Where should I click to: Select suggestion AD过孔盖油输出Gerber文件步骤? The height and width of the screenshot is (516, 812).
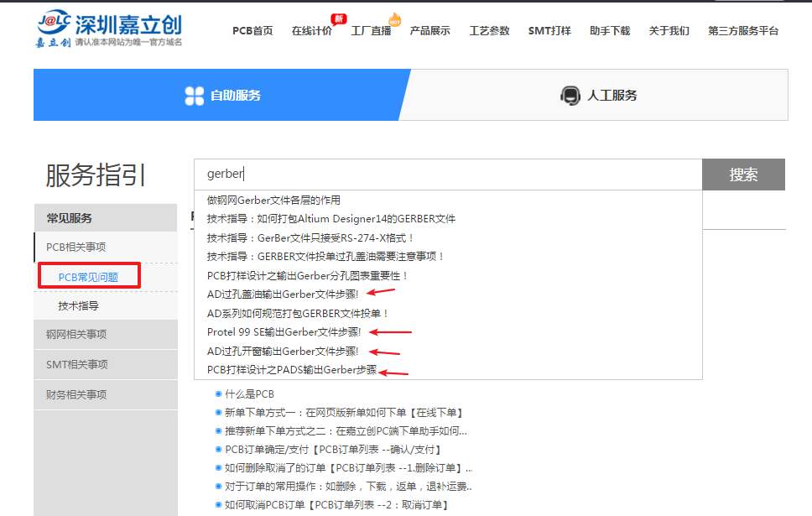coord(283,294)
